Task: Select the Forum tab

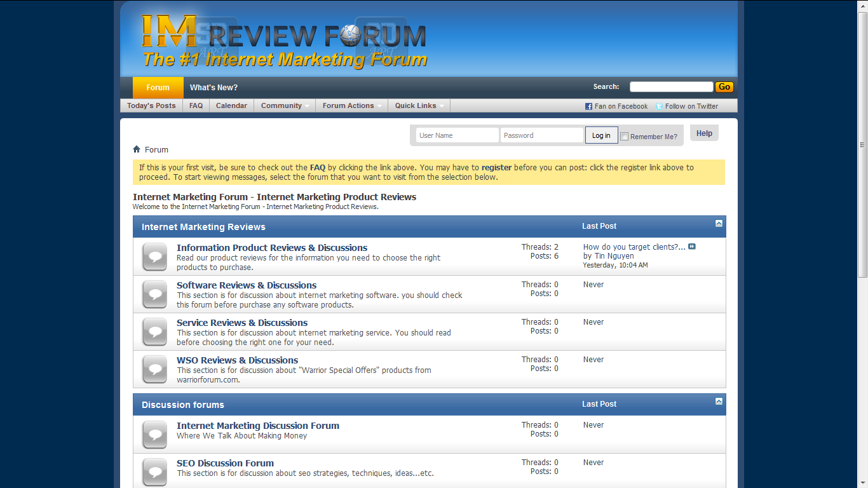Action: point(158,88)
